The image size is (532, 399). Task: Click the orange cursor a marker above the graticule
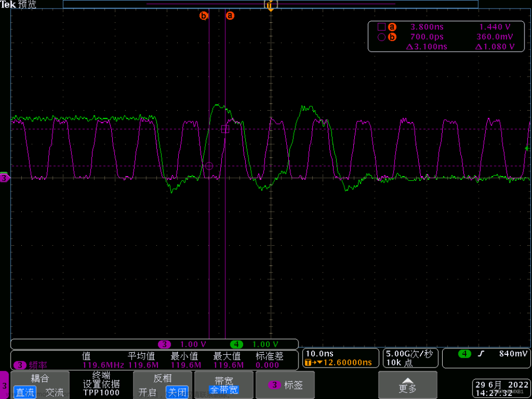tap(230, 15)
